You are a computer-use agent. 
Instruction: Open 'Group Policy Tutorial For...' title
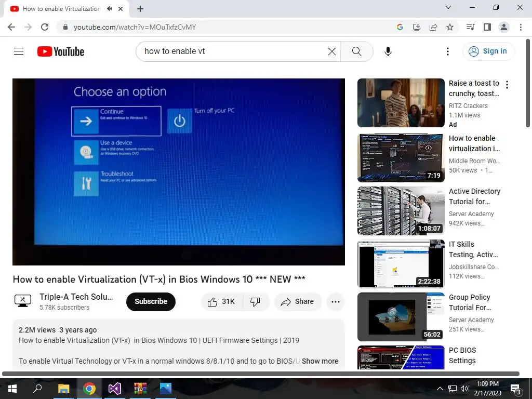click(470, 302)
